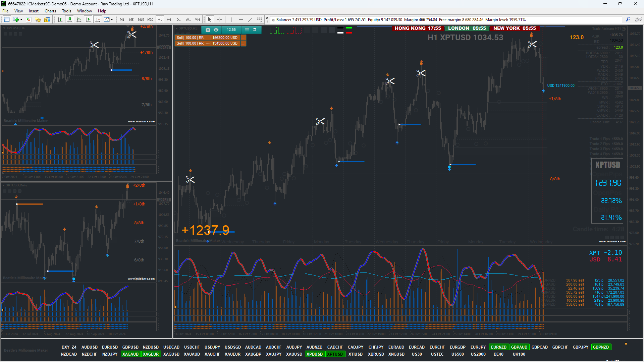Viewport: 644px width, 362px height.
Task: Expand options for first Sell order row
Action: pos(243,38)
